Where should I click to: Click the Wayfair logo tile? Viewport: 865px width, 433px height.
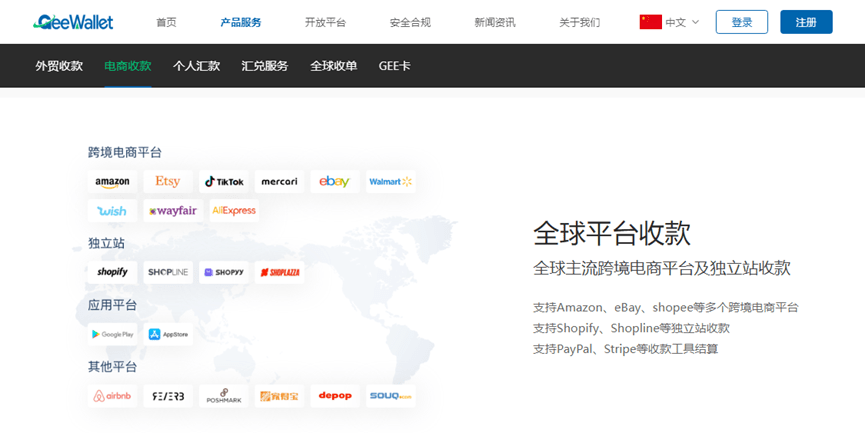click(x=173, y=211)
